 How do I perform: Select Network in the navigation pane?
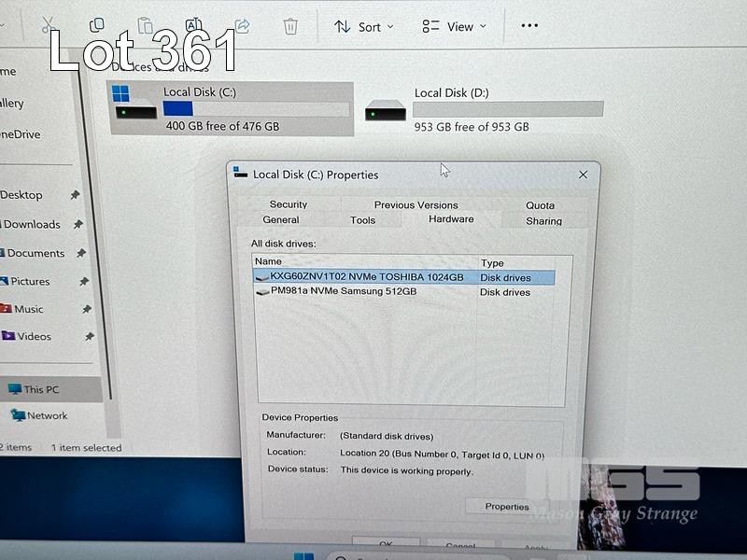[x=47, y=415]
